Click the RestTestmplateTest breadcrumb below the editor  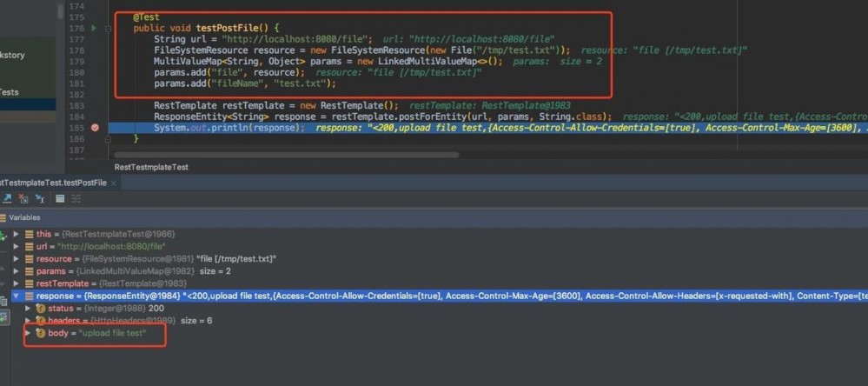point(151,167)
